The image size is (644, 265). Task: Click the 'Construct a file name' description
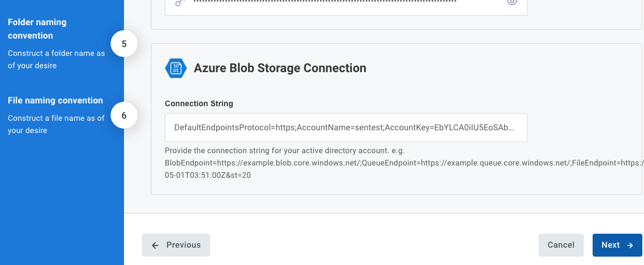point(56,124)
